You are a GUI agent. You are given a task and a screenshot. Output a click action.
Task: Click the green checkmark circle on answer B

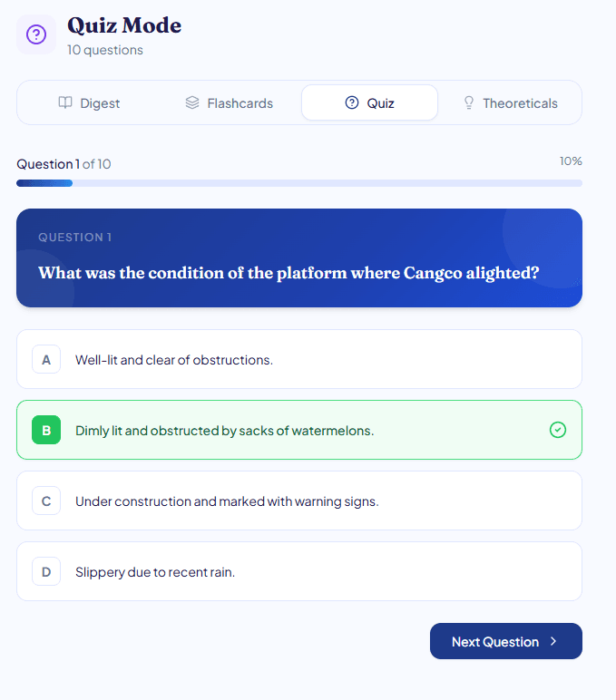point(558,430)
